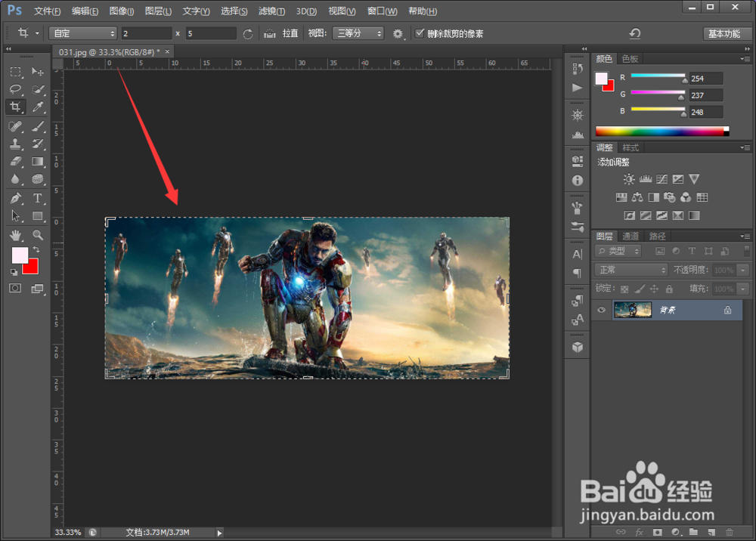This screenshot has height=541, width=756.
Task: Toggle lock position
Action: [654, 289]
